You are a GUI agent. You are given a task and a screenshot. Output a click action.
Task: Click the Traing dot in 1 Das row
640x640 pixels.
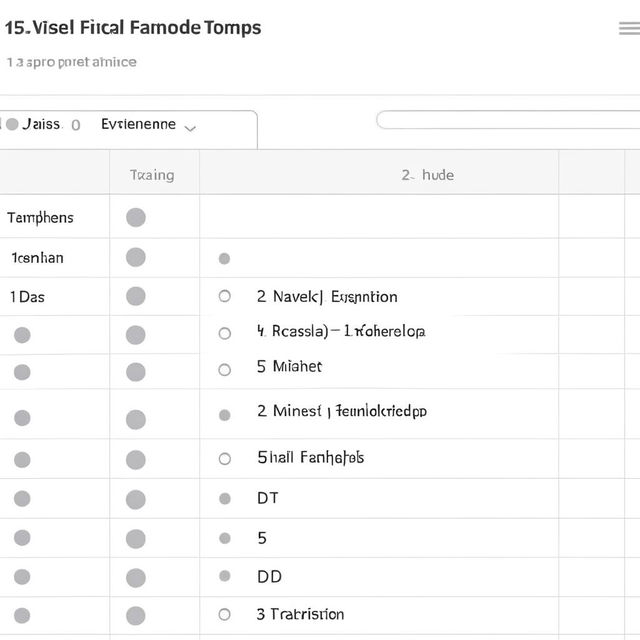136,296
